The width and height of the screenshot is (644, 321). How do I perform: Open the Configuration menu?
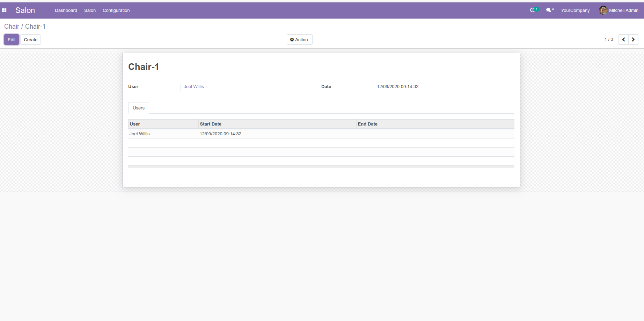116,10
